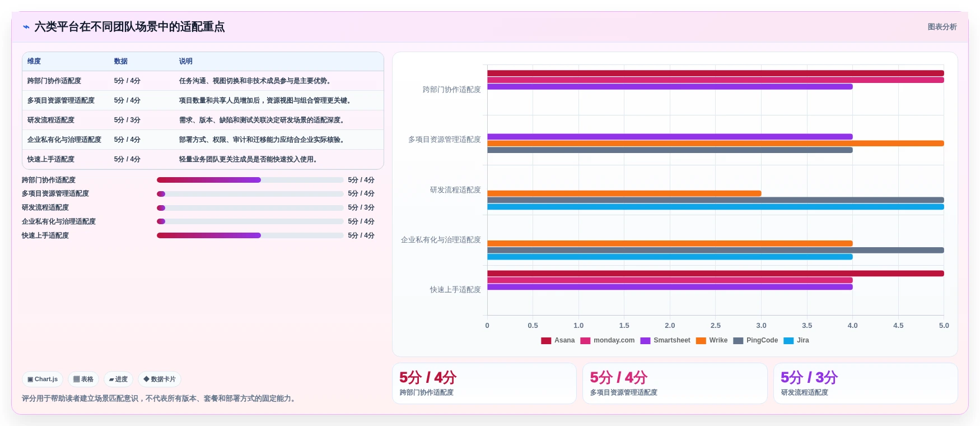
Task: Click the 2.5 x-axis tick label
Action: (x=715, y=326)
